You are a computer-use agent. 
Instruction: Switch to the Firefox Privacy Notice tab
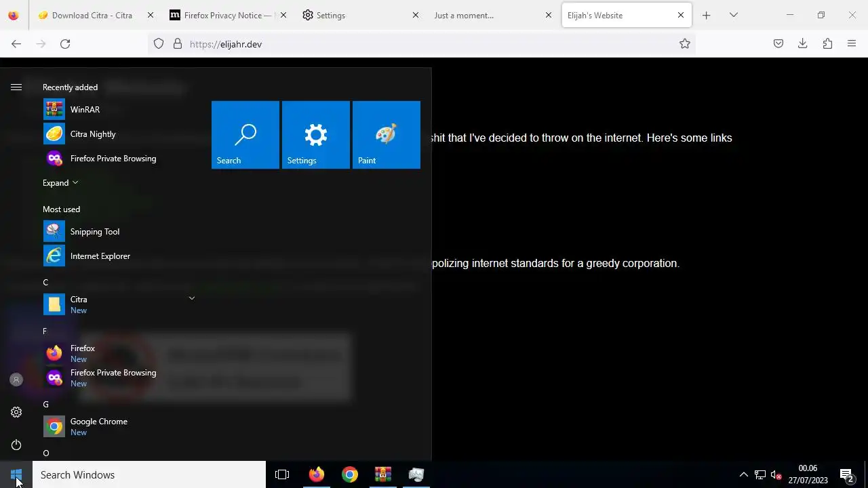point(229,15)
